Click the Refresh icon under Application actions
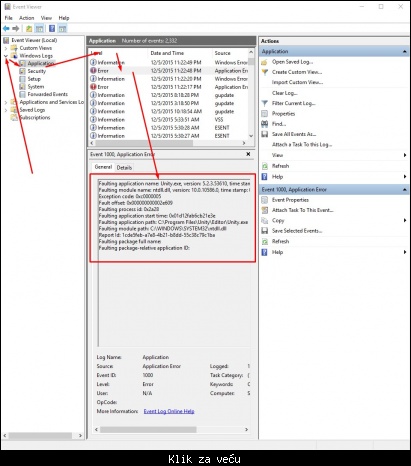This screenshot has width=411, height=466. click(265, 166)
